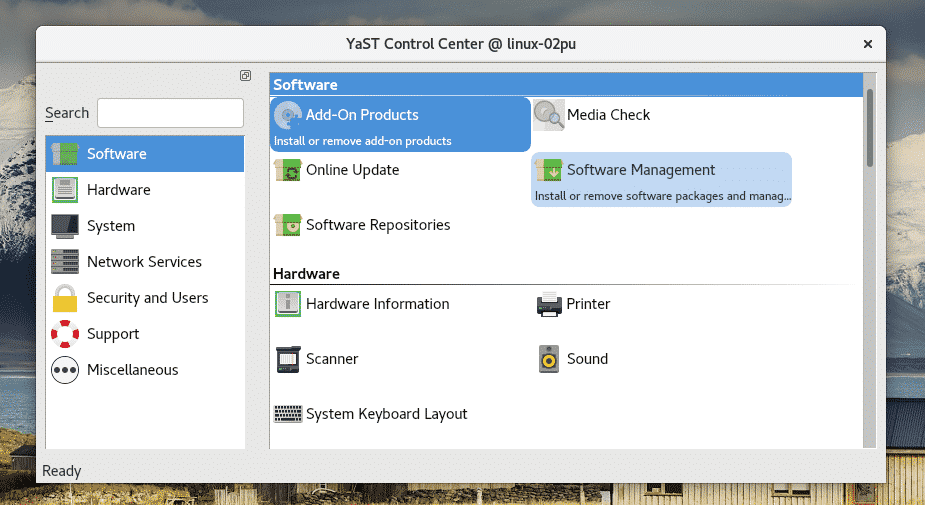
Task: Select Support category
Action: click(x=145, y=334)
